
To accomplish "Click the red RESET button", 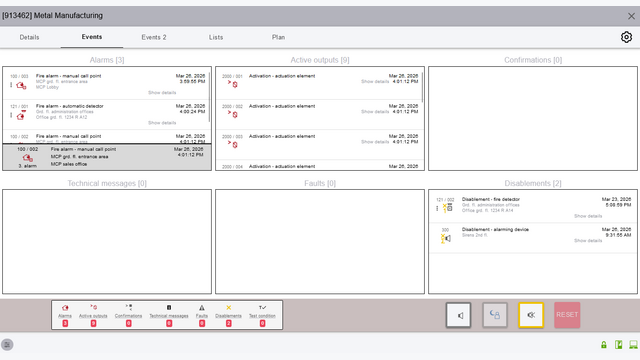I will (x=567, y=315).
